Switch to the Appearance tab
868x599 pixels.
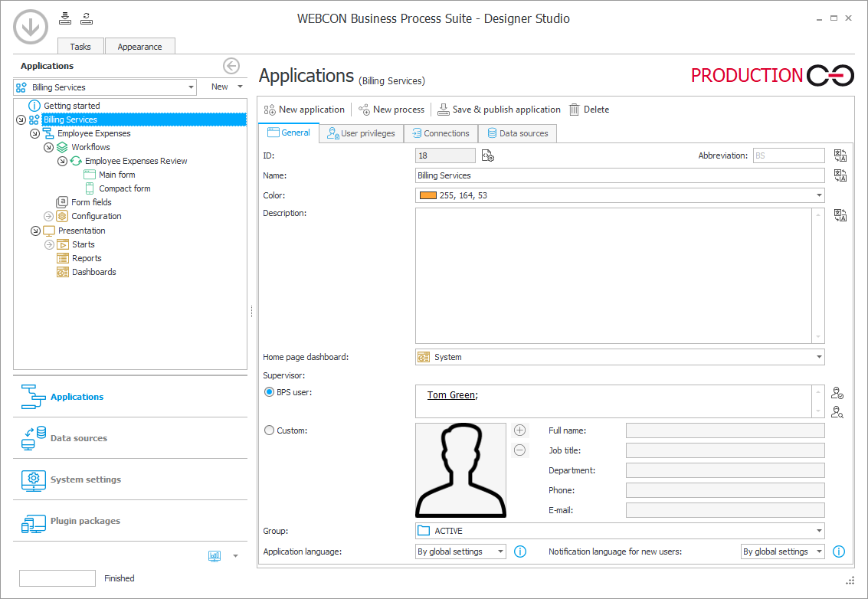tap(139, 47)
